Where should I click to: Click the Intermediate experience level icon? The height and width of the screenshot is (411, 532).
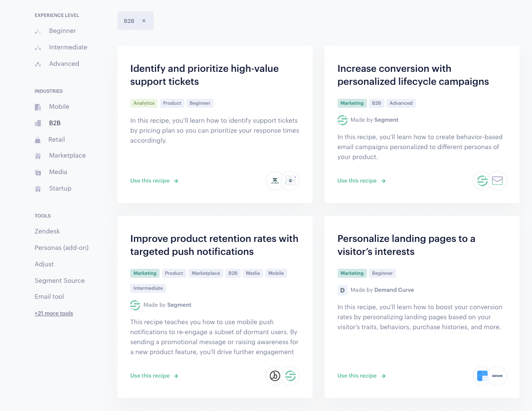(38, 48)
